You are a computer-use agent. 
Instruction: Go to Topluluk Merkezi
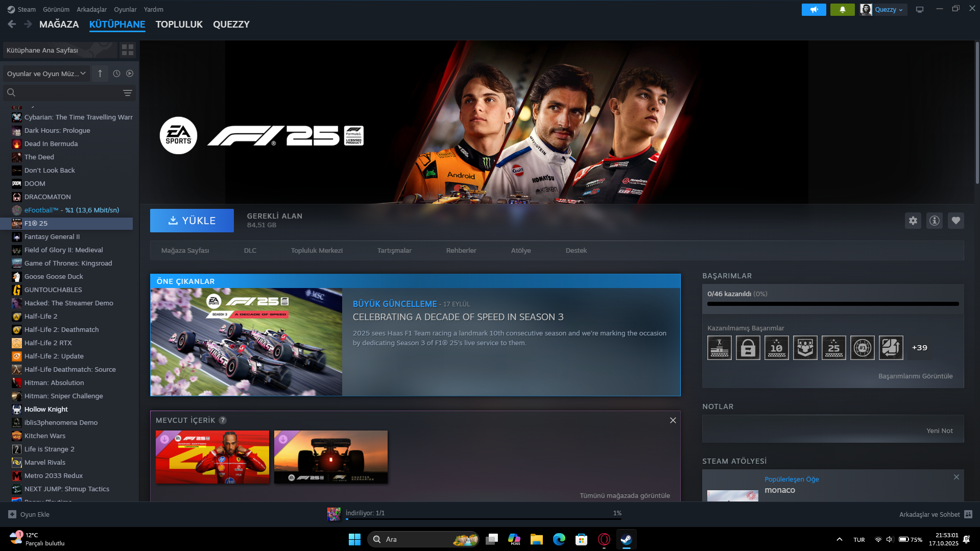point(317,251)
